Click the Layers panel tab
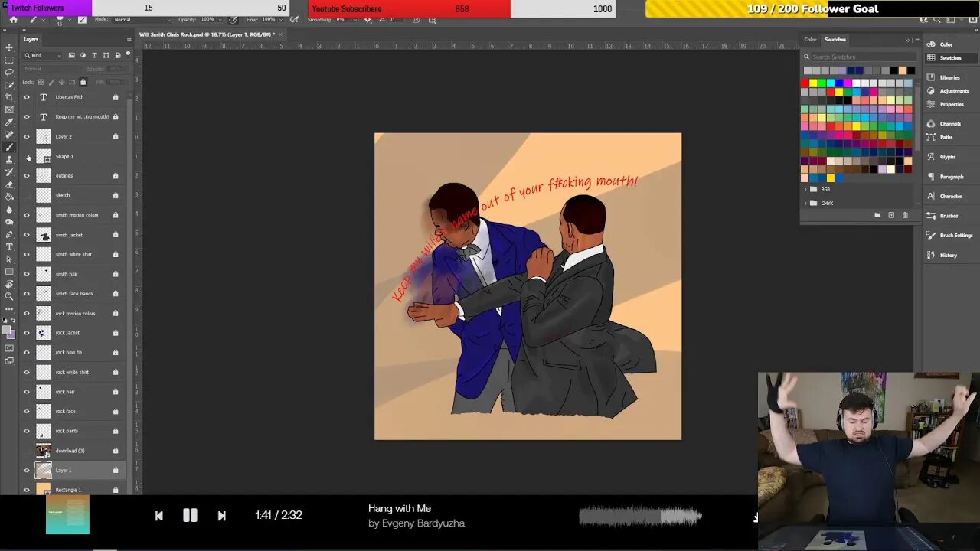Viewport: 980px width, 551px height. (x=31, y=39)
